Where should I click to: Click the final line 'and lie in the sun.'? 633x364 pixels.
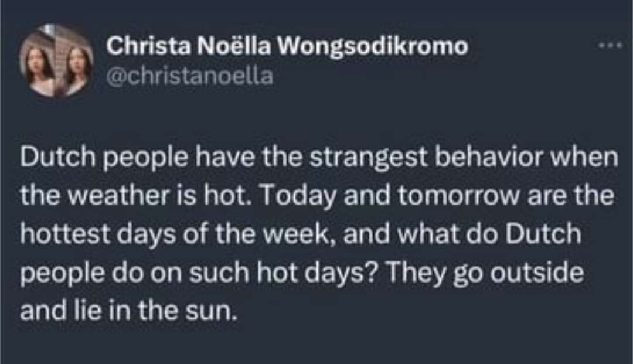[129, 310]
